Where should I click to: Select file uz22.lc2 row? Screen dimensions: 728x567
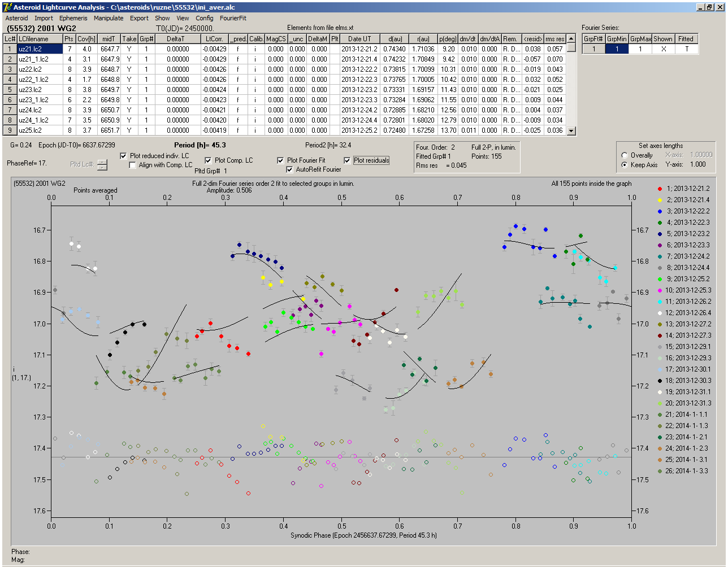pyautogui.click(x=39, y=69)
